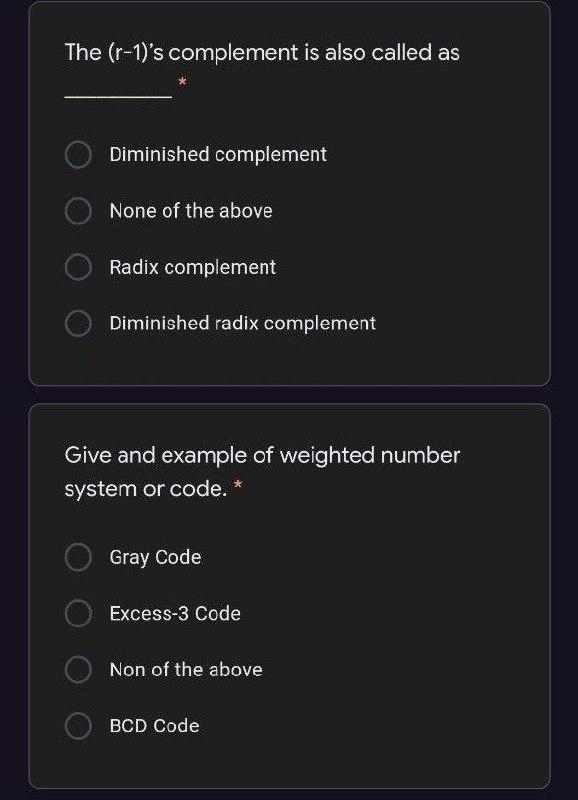This screenshot has height=800, width=578.
Task: Select the "Diminished complement" radio button
Action: click(x=78, y=155)
